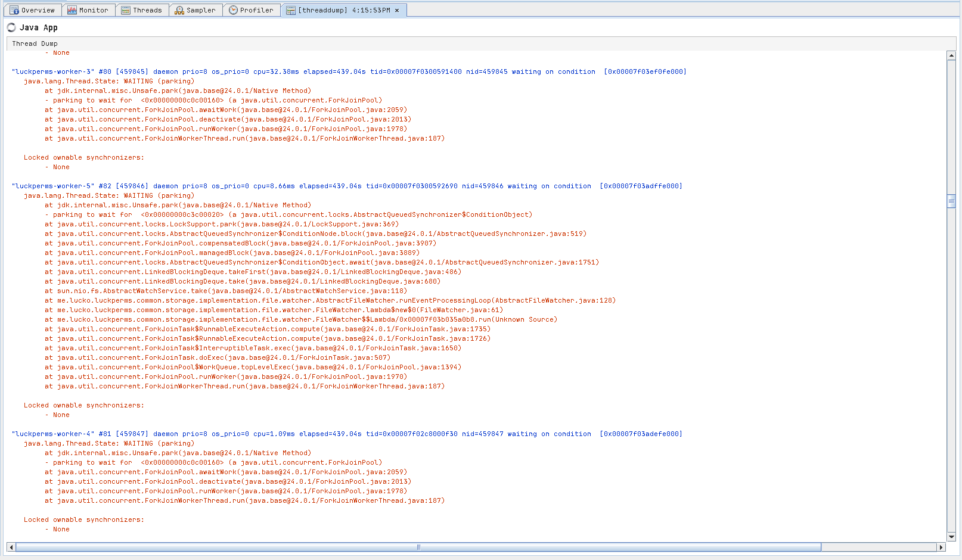The width and height of the screenshot is (962, 560).
Task: Click "parking to wait for" line under luckperms-worker-4
Action: 213,462
